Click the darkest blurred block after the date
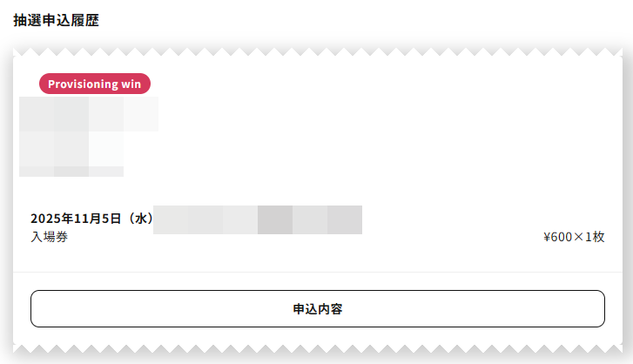The height and width of the screenshot is (364, 633). pyautogui.click(x=275, y=219)
